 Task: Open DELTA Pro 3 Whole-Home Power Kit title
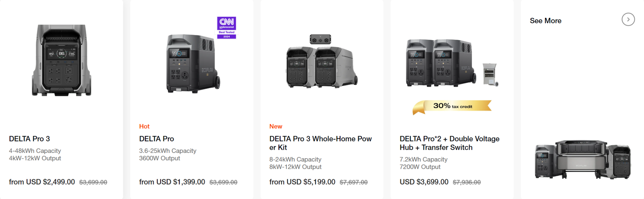click(x=320, y=143)
